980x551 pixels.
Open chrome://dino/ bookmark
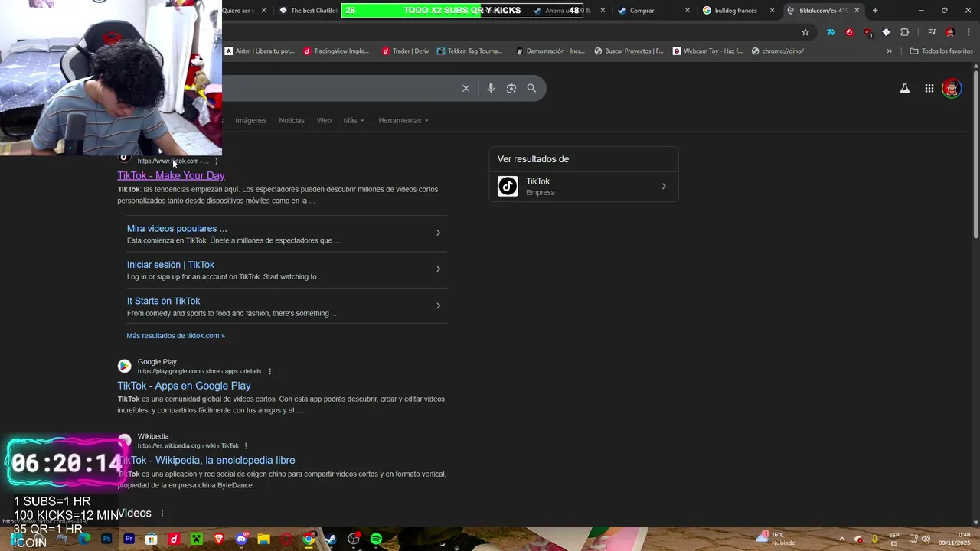(778, 51)
